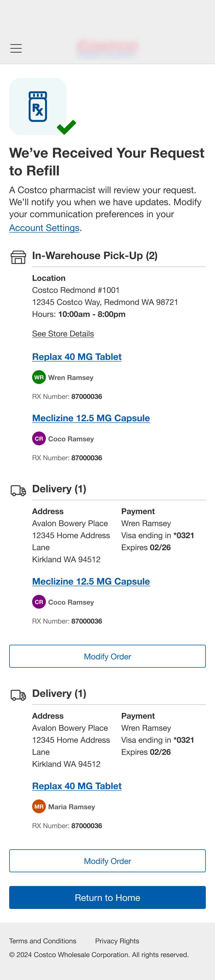Open Meclizine 12.5 MG Capsule delivery details
Viewport: 215px width, 980px height.
(91, 582)
